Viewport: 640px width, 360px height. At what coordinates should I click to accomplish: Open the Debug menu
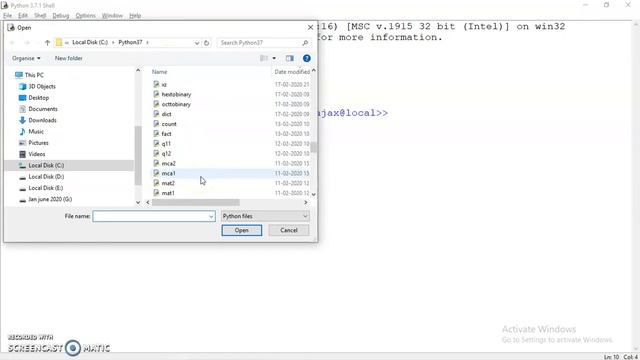pos(61,16)
